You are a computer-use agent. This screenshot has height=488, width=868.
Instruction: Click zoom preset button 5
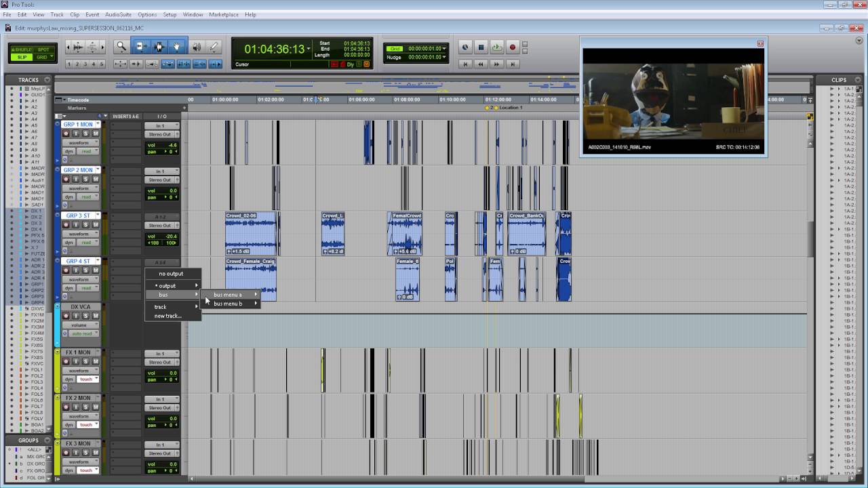[x=102, y=64]
